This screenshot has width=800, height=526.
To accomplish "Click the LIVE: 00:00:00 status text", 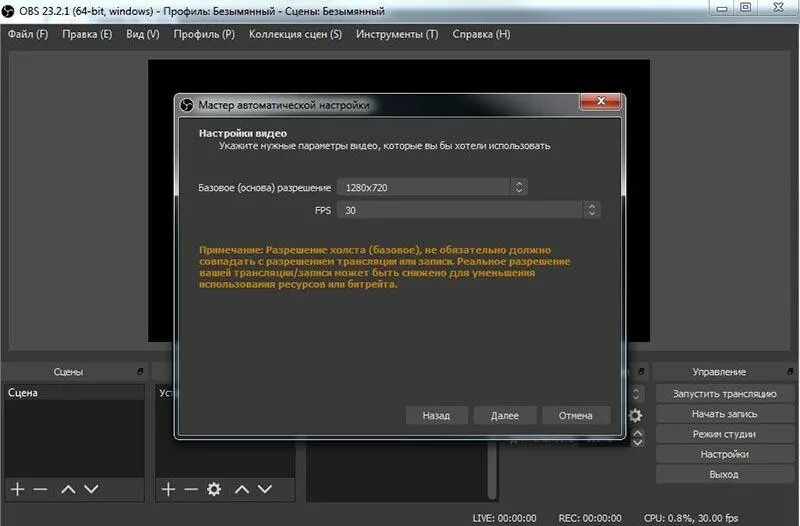I will point(504,518).
